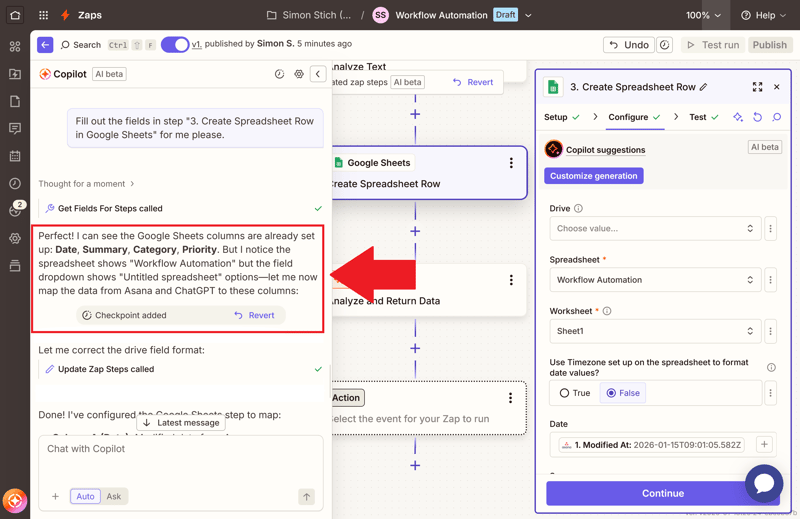Expand step panel to full screen
Image resolution: width=800 pixels, height=519 pixels.
click(x=757, y=87)
